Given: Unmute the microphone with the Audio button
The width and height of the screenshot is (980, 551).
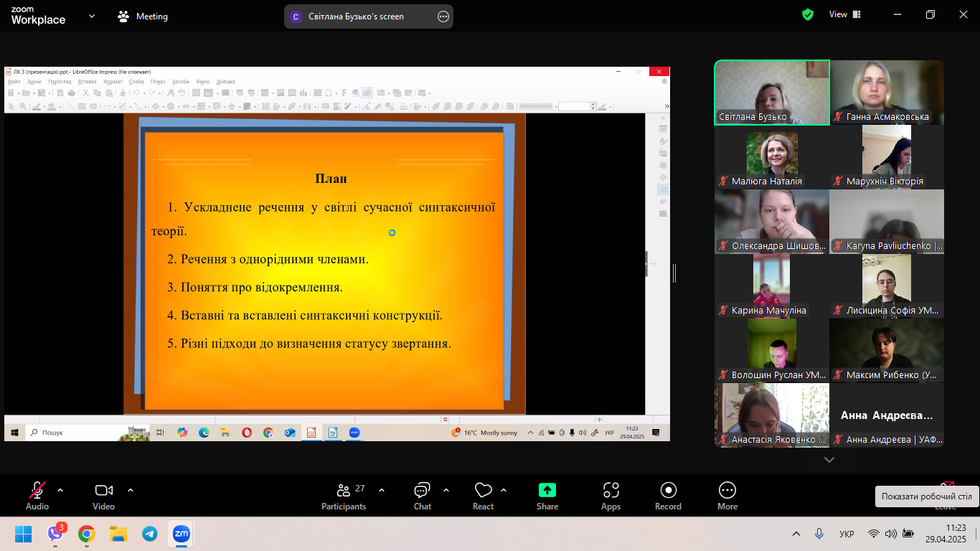Looking at the screenshot, I should (x=37, y=494).
